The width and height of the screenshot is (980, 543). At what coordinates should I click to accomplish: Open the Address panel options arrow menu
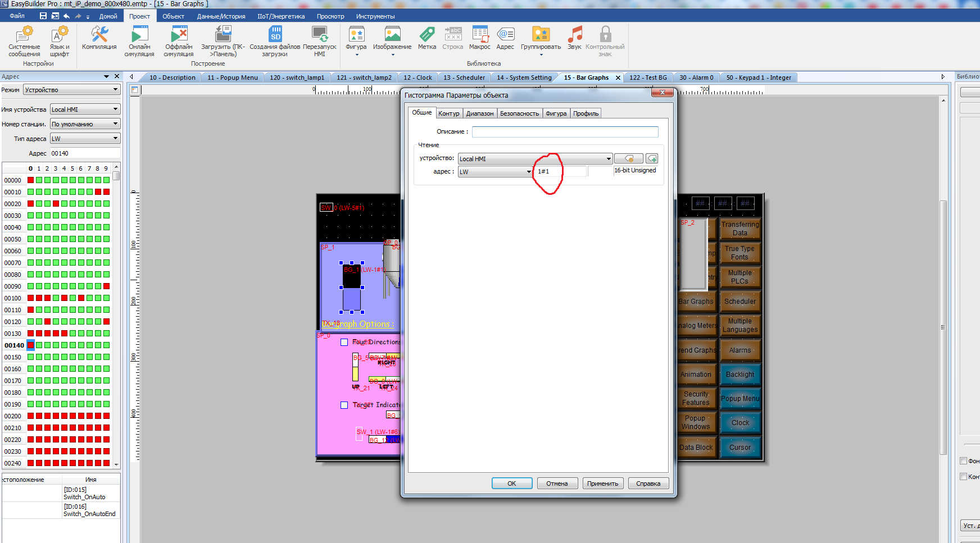pos(106,76)
